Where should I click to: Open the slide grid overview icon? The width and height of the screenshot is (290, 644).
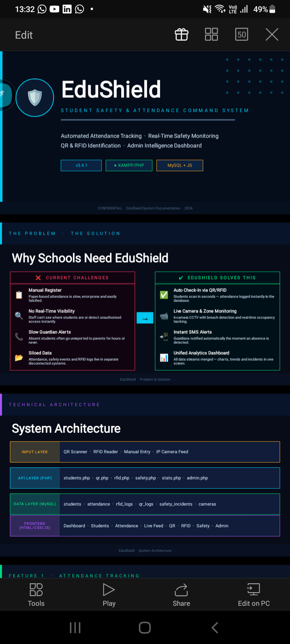(x=211, y=35)
